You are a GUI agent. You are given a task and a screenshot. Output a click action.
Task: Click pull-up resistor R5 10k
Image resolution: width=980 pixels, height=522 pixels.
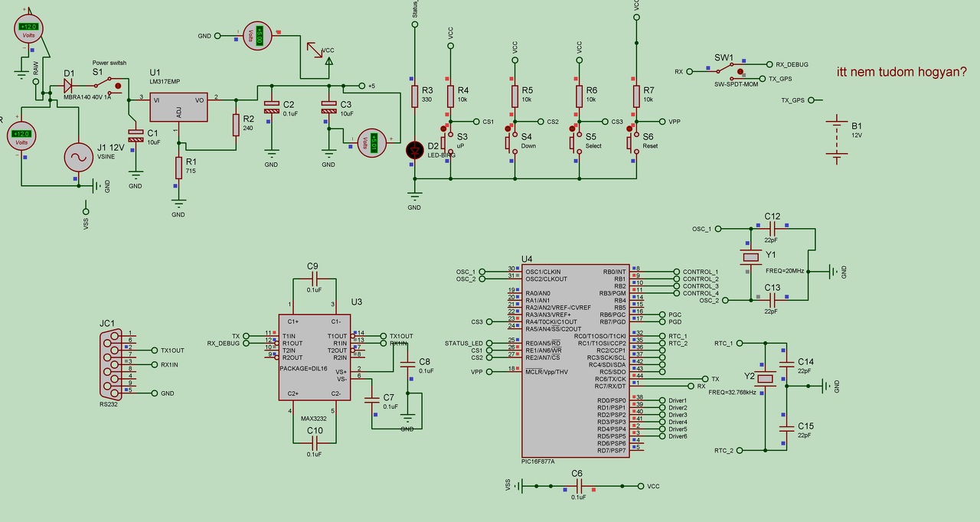pyautogui.click(x=514, y=96)
